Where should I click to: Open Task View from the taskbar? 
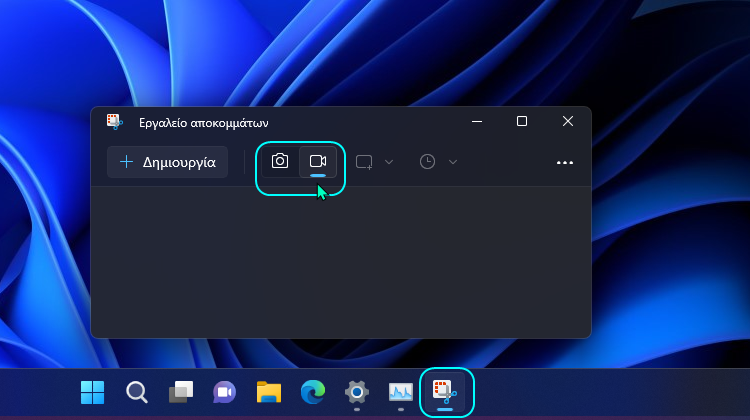click(x=181, y=392)
